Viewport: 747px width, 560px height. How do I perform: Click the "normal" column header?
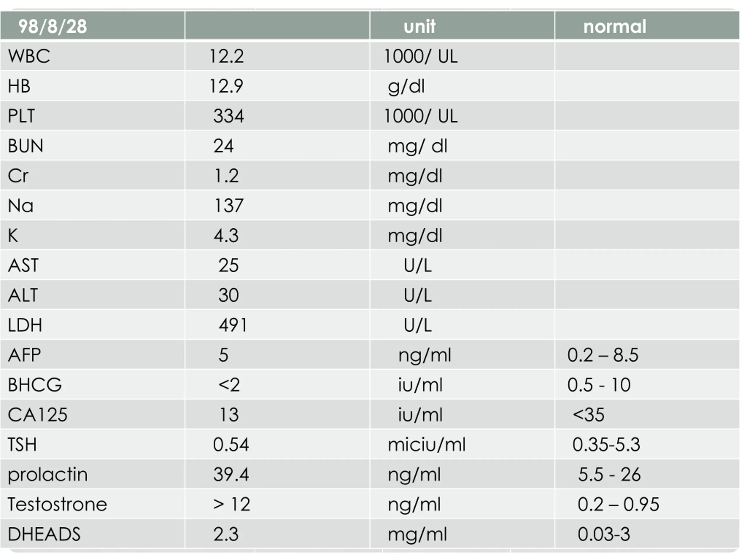(615, 26)
